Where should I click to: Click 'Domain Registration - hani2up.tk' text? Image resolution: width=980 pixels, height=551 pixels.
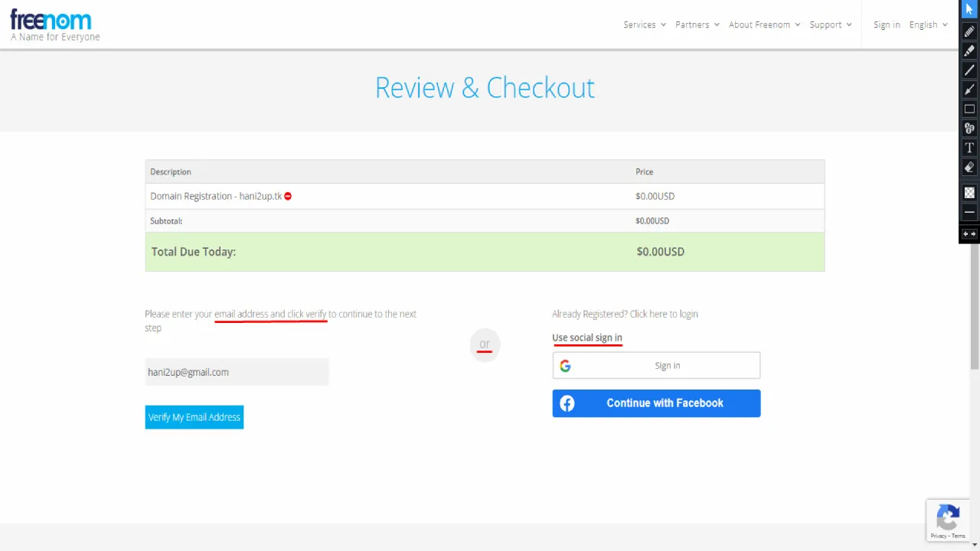[x=216, y=196]
